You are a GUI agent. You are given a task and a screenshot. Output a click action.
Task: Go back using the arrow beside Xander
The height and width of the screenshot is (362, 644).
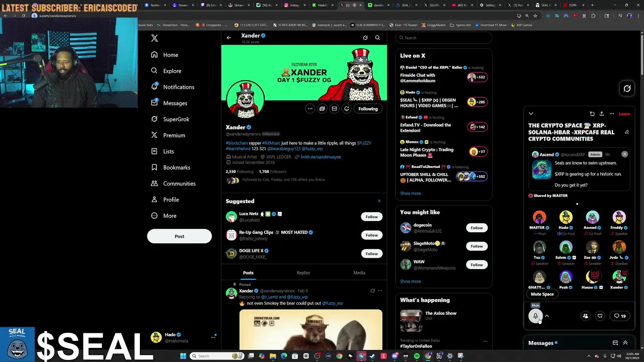pyautogui.click(x=228, y=38)
